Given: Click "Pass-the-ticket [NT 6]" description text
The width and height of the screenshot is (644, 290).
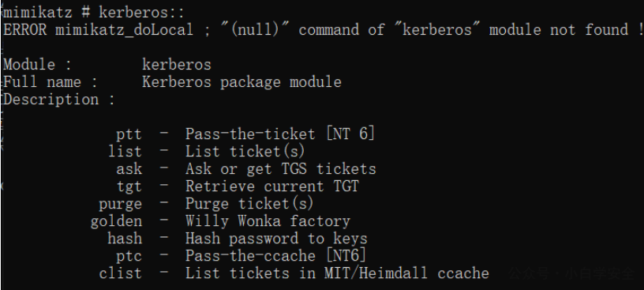Looking at the screenshot, I should [x=280, y=134].
